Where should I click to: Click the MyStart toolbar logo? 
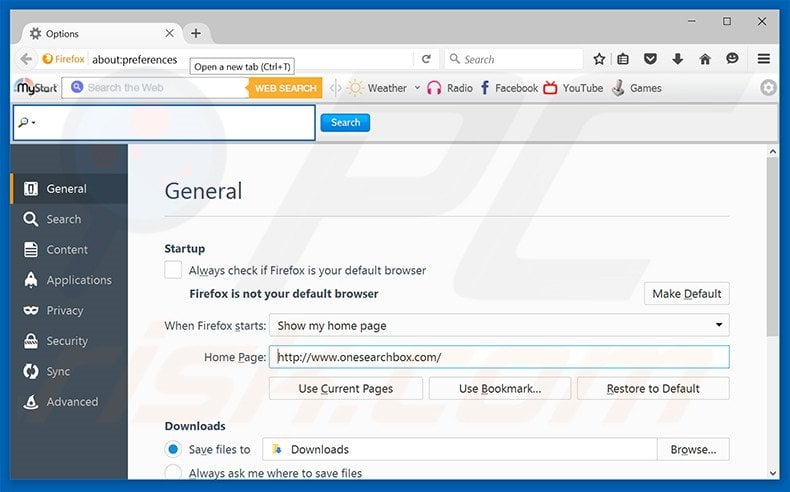coord(36,87)
